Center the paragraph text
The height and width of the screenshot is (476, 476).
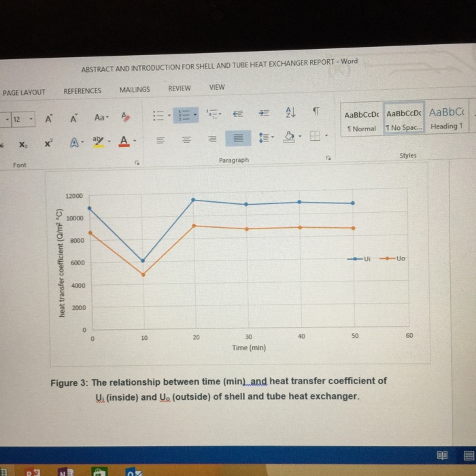coord(186,139)
